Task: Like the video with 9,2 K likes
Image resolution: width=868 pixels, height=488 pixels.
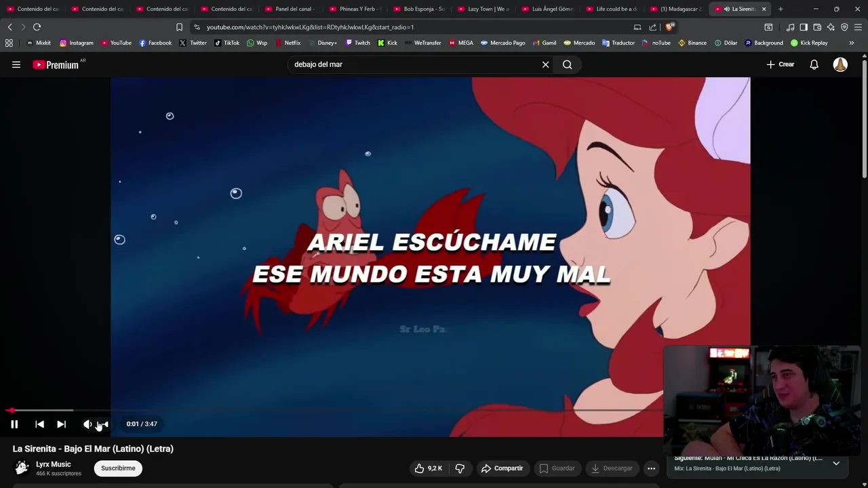Action: 428,468
